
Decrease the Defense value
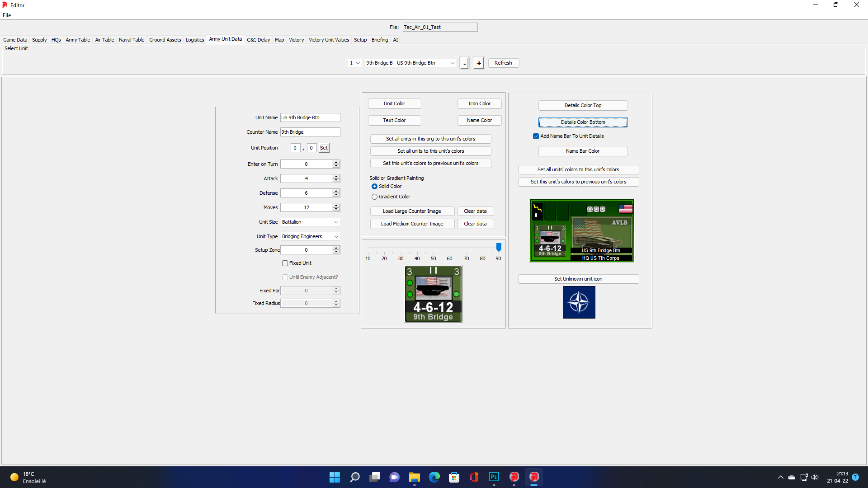[336, 195]
